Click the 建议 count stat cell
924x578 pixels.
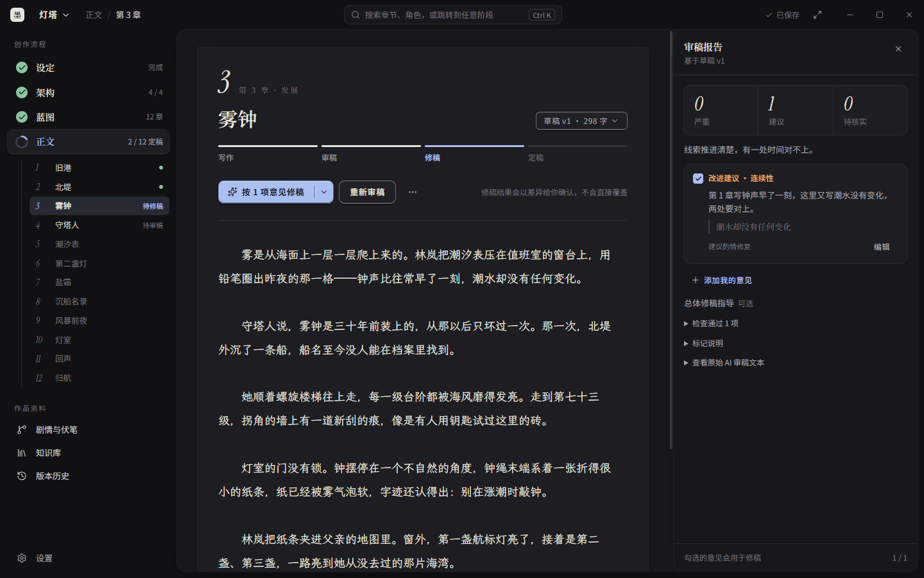pyautogui.click(x=796, y=110)
